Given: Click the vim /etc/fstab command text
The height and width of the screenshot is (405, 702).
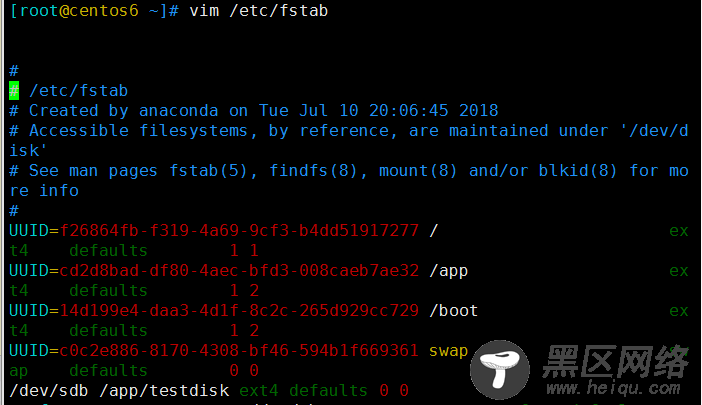Looking at the screenshot, I should [258, 11].
